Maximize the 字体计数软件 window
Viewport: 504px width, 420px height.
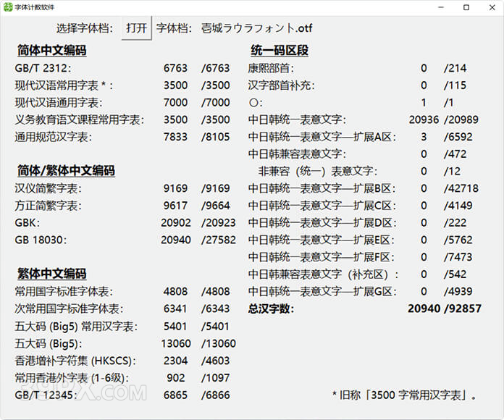[x=466, y=7]
